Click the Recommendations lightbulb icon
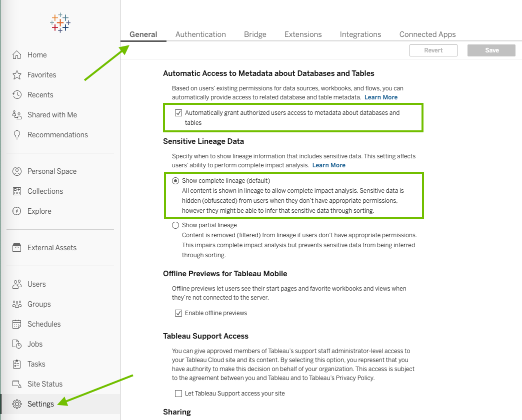The width and height of the screenshot is (522, 420). pos(17,135)
